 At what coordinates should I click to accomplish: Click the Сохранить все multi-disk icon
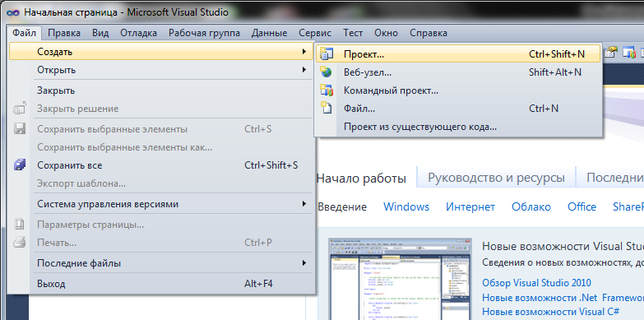(19, 165)
